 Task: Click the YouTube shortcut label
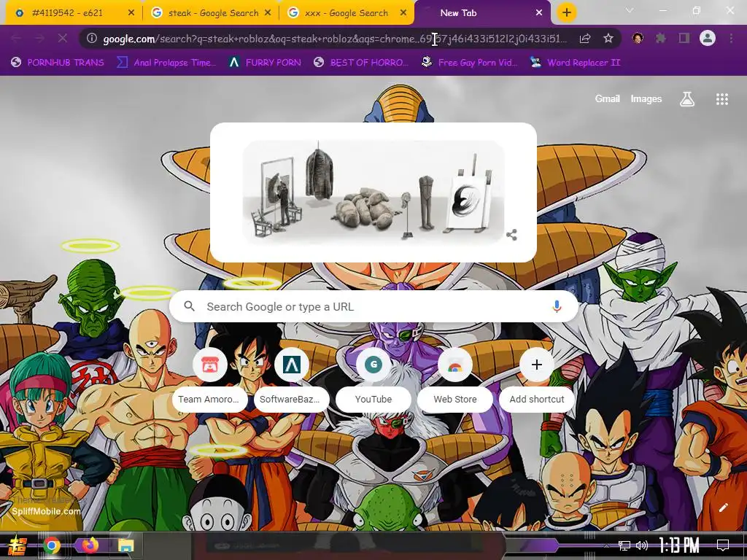click(373, 399)
